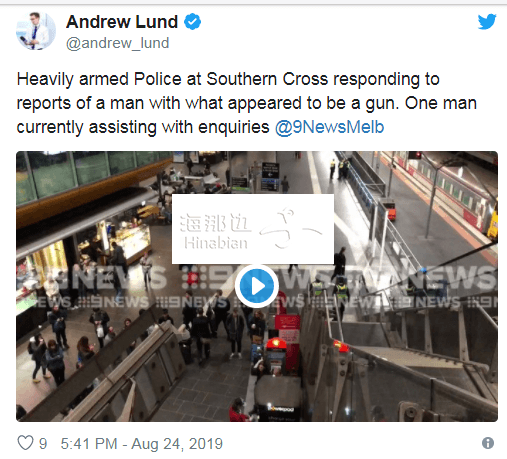Click the bird calligraphy logo in the watermark
The image size is (507, 459).
click(x=290, y=229)
